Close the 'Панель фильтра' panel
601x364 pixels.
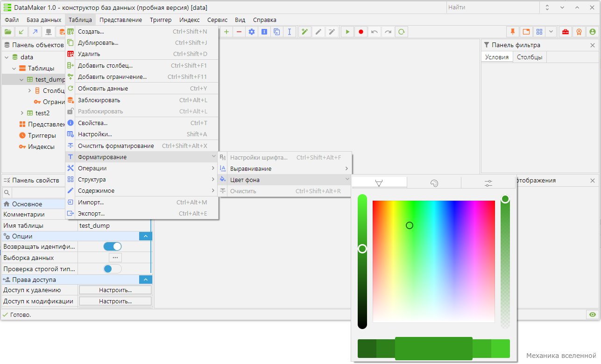point(593,45)
